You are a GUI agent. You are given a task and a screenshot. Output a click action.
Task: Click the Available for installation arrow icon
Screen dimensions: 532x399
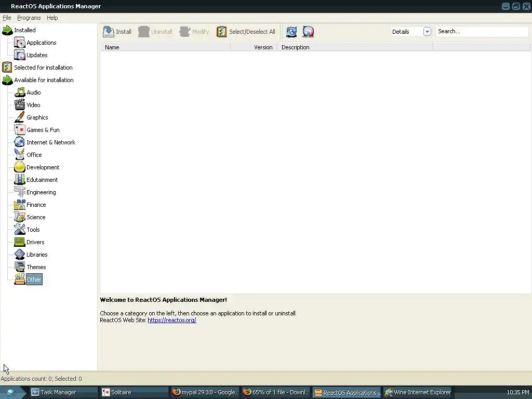click(7, 80)
